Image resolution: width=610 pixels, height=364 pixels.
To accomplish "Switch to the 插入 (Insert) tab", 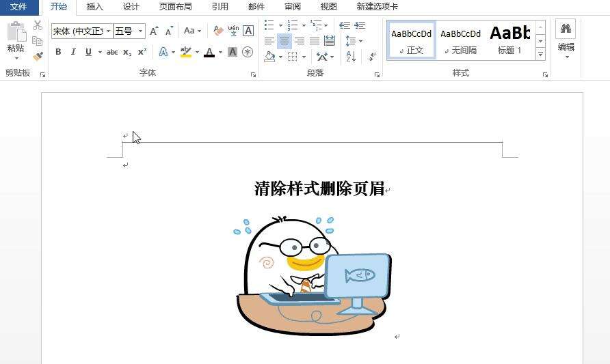I will [94, 7].
